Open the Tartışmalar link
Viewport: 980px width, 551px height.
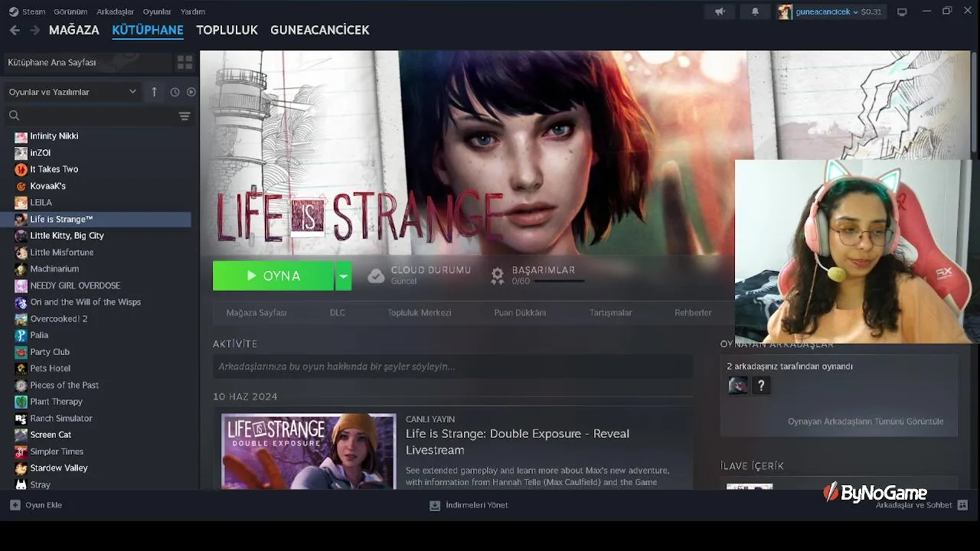point(610,312)
